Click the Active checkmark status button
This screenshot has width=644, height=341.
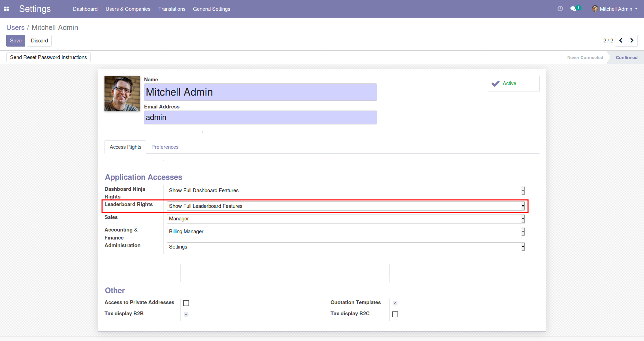(x=513, y=83)
